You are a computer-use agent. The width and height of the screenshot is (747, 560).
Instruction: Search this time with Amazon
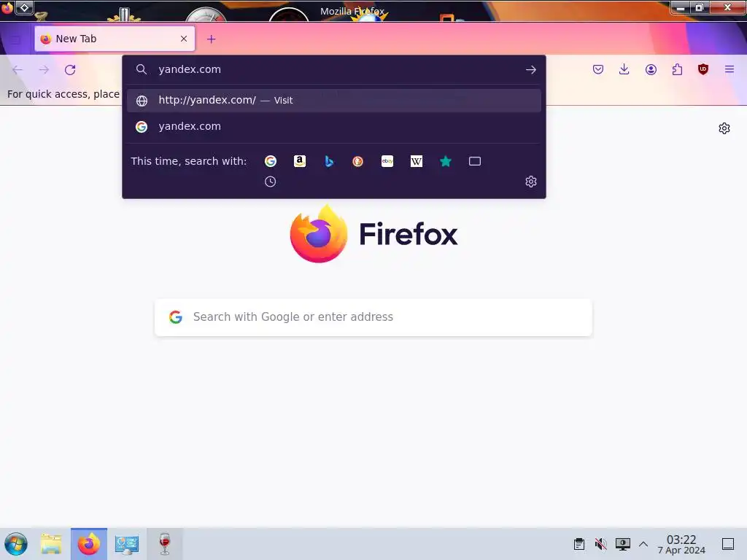[300, 161]
